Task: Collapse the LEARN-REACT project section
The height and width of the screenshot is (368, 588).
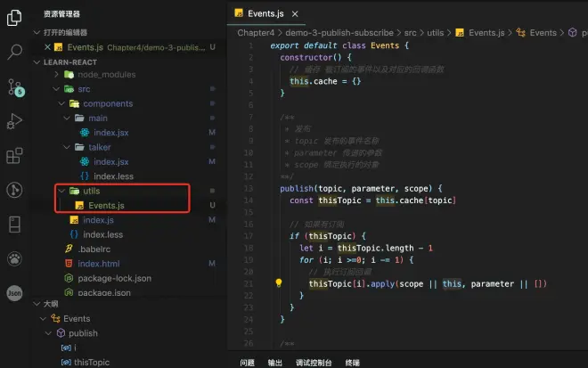Action: coord(37,62)
